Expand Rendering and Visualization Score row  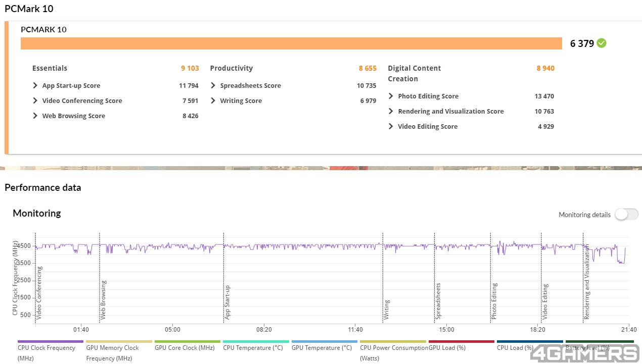coord(471,112)
